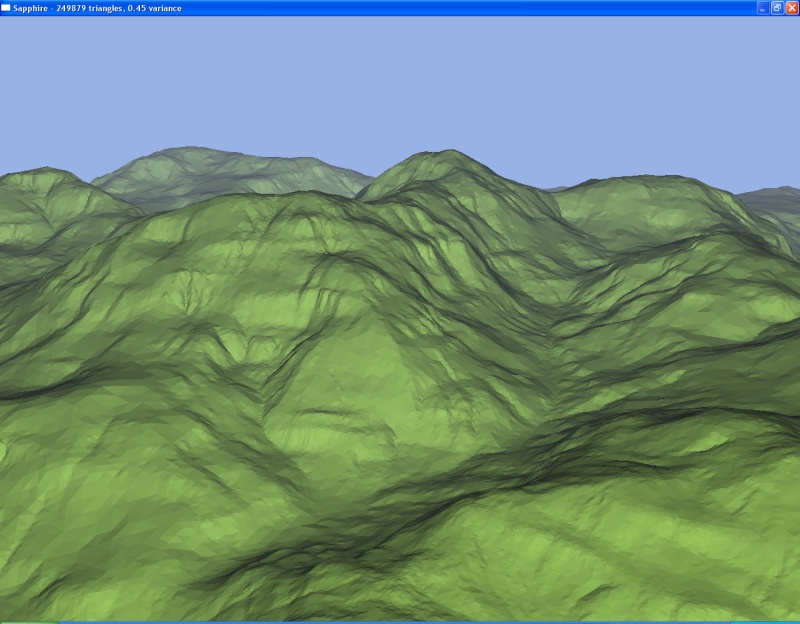Click the small dark notch on the central slope
The image size is (800, 624).
coord(318,410)
